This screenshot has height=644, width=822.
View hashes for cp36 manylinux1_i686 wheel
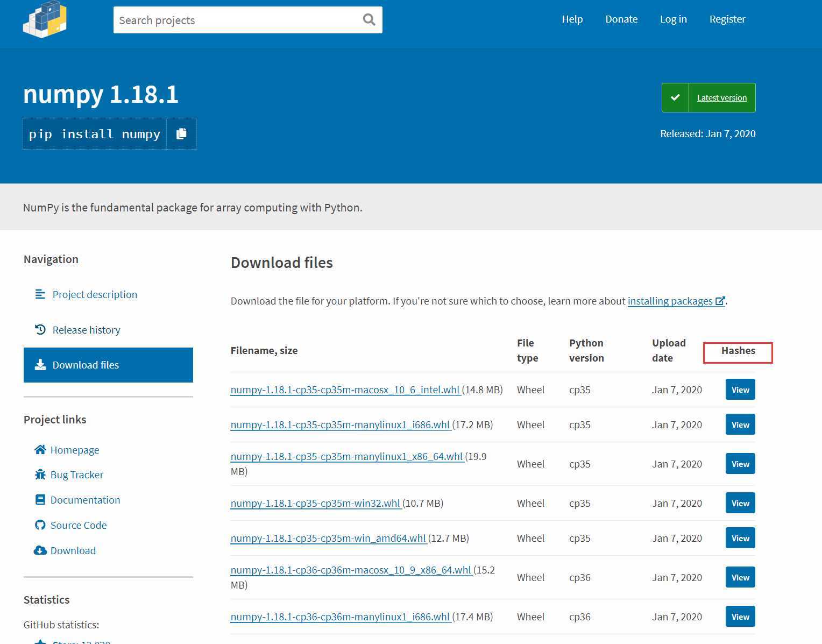coord(740,617)
